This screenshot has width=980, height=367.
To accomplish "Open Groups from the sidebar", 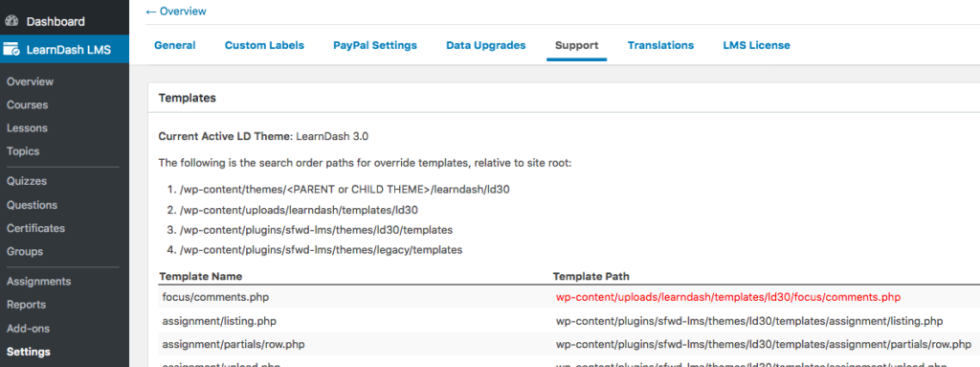I will tap(25, 251).
